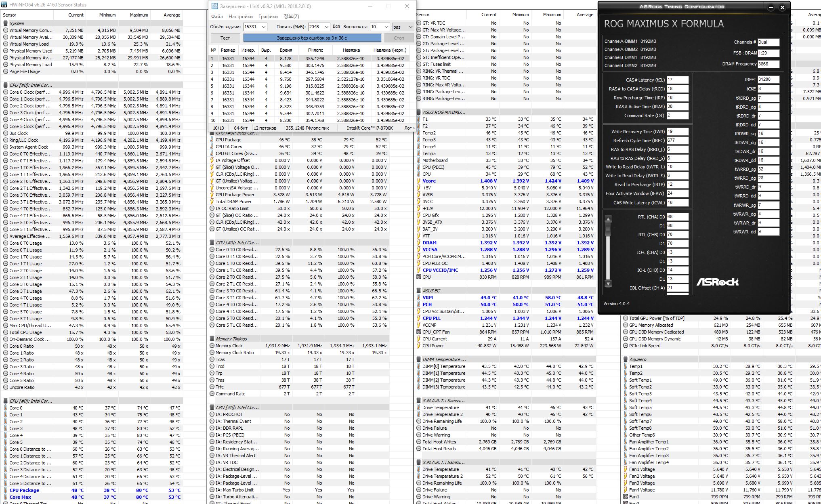Open the раз run-mode dropdown

click(410, 27)
